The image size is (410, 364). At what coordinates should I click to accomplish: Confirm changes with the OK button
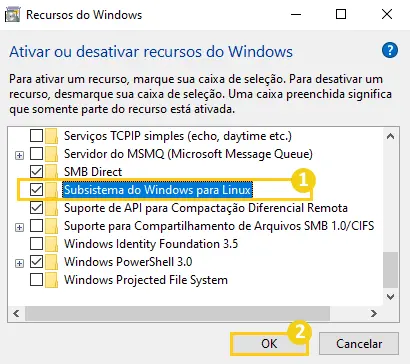click(x=269, y=344)
